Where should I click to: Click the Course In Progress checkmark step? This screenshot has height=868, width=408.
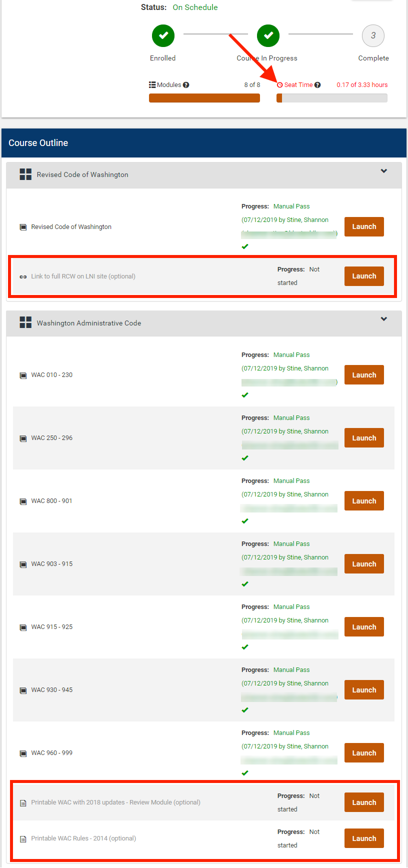click(x=268, y=35)
